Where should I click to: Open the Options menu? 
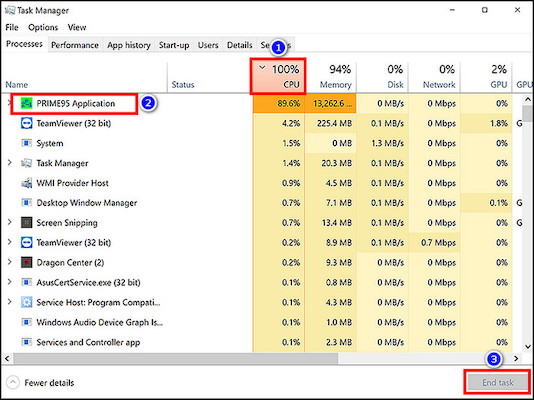(43, 27)
